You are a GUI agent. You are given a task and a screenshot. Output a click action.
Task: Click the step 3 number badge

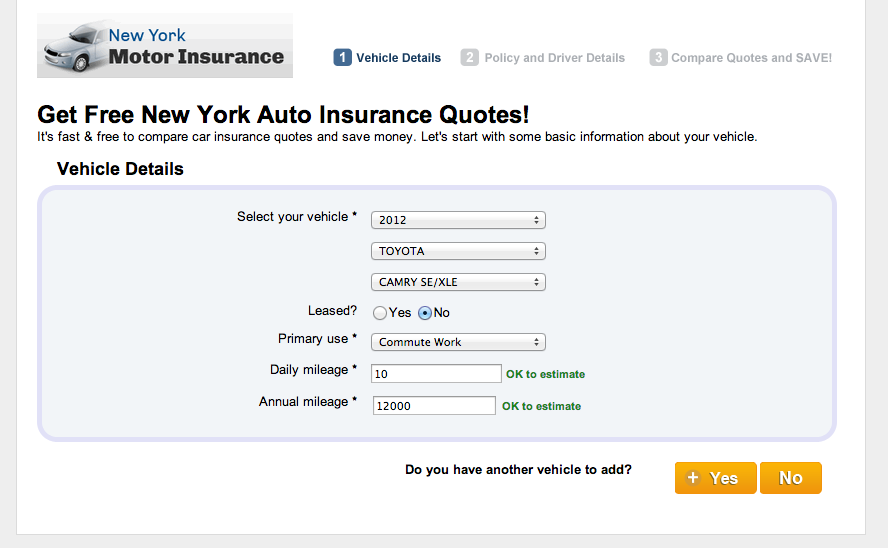point(658,58)
